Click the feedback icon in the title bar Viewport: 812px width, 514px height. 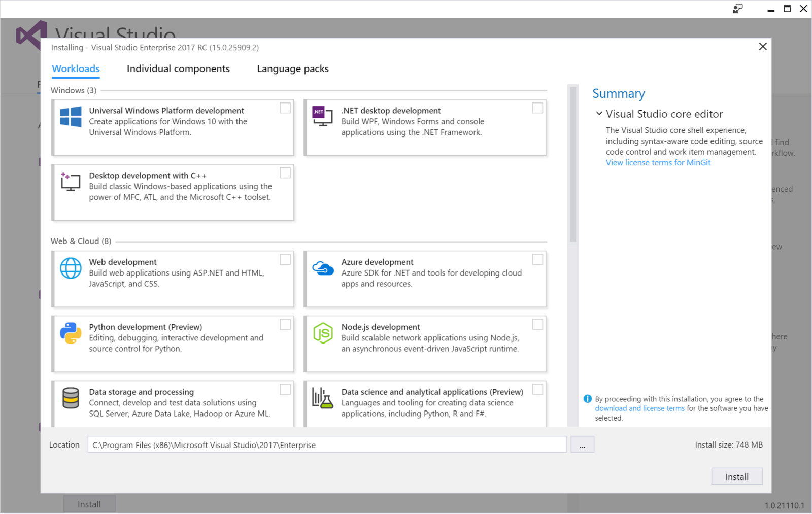click(x=737, y=9)
